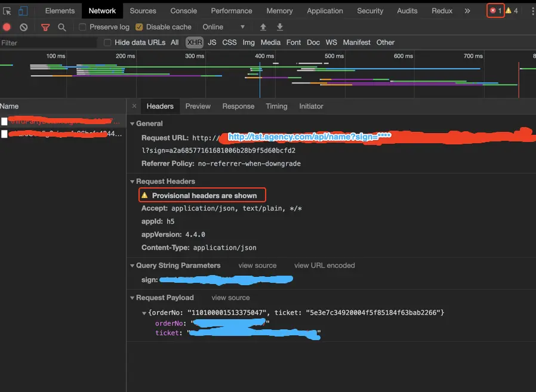This screenshot has width=536, height=392.
Task: Open the Memory panel
Action: click(279, 11)
